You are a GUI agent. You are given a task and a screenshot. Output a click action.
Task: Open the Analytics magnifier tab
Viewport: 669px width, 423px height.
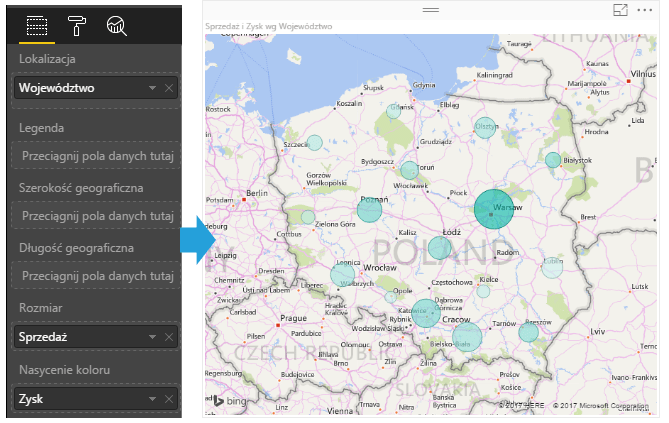117,26
